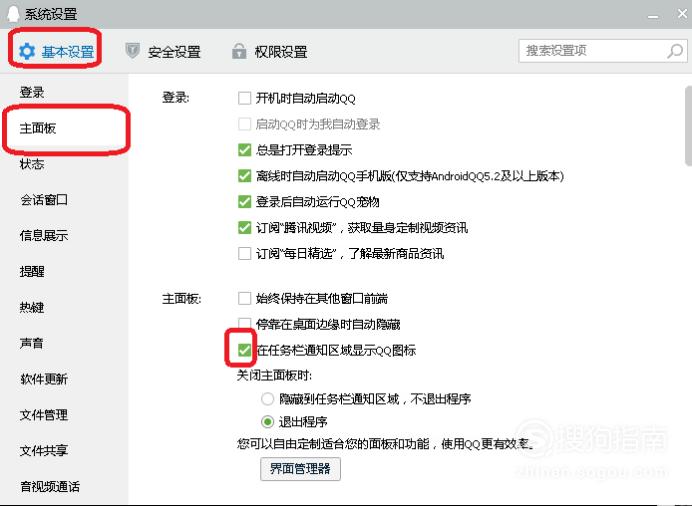Select the 退出程序 radio option
Viewport: 692px width, 506px height.
267,422
